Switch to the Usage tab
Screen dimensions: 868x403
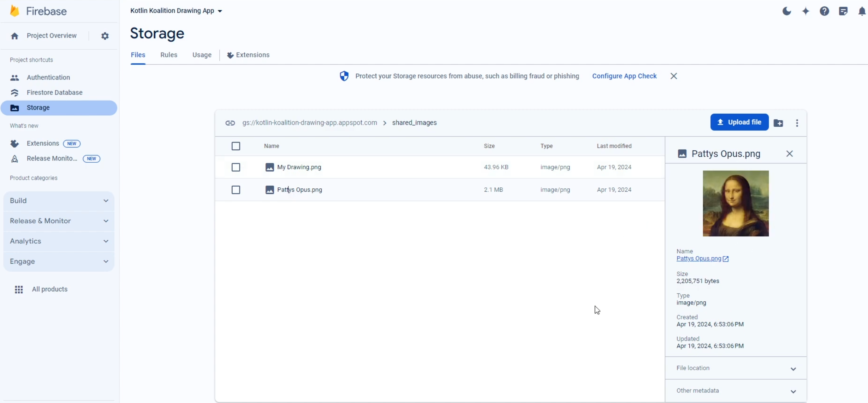pos(202,55)
